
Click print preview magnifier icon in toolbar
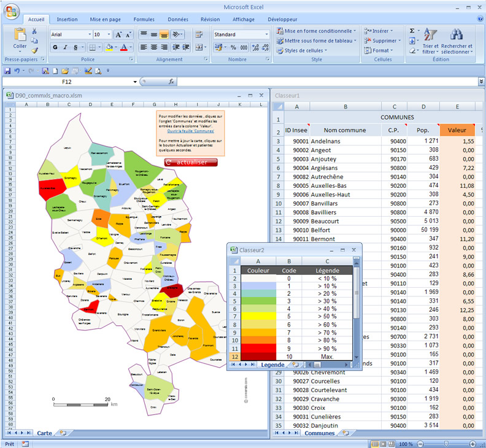click(x=98, y=71)
